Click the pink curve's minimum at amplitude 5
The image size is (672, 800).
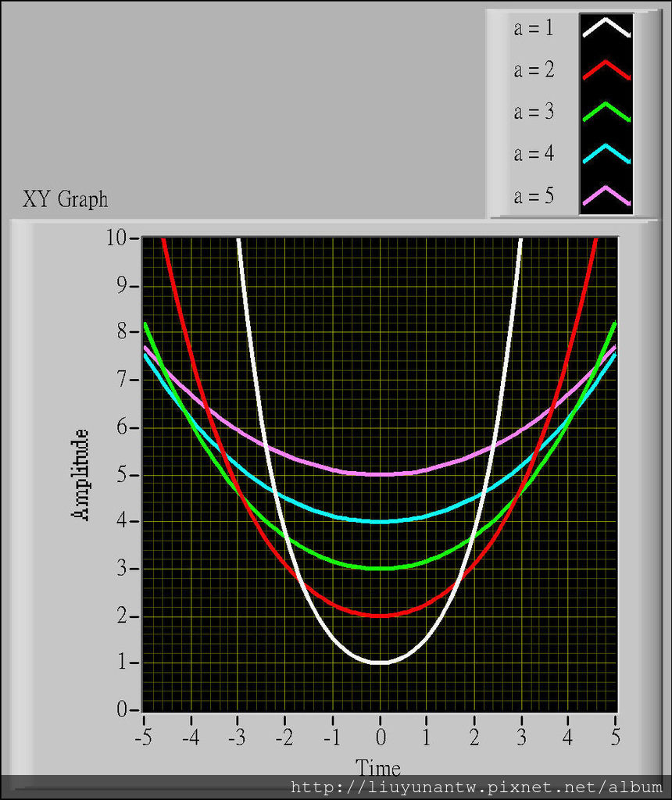(380, 474)
